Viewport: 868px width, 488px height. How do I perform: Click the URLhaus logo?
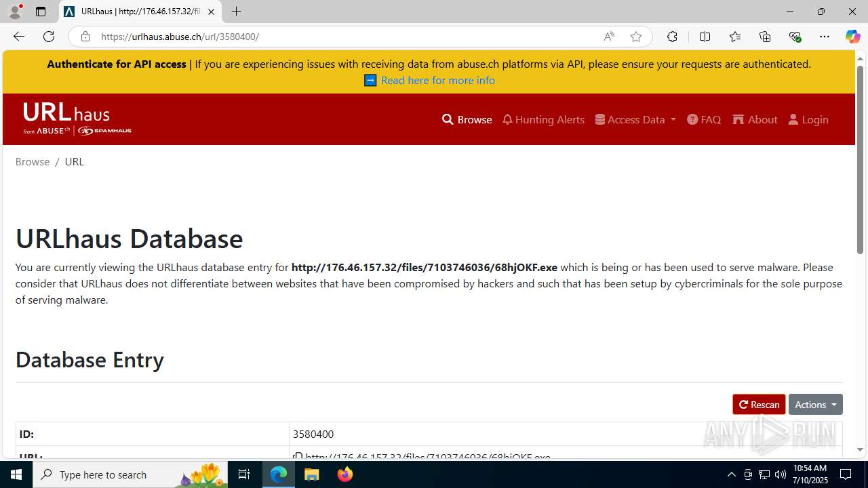pos(77,119)
